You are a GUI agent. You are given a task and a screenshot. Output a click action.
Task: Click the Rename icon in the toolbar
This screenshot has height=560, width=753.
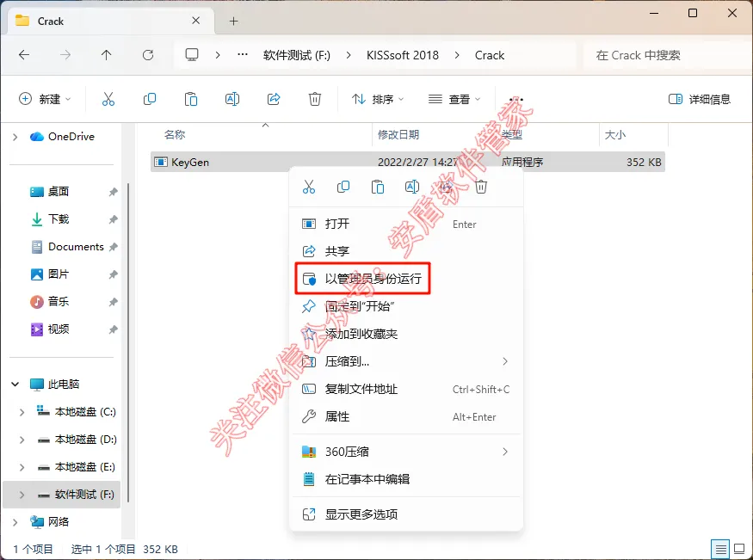pos(232,99)
